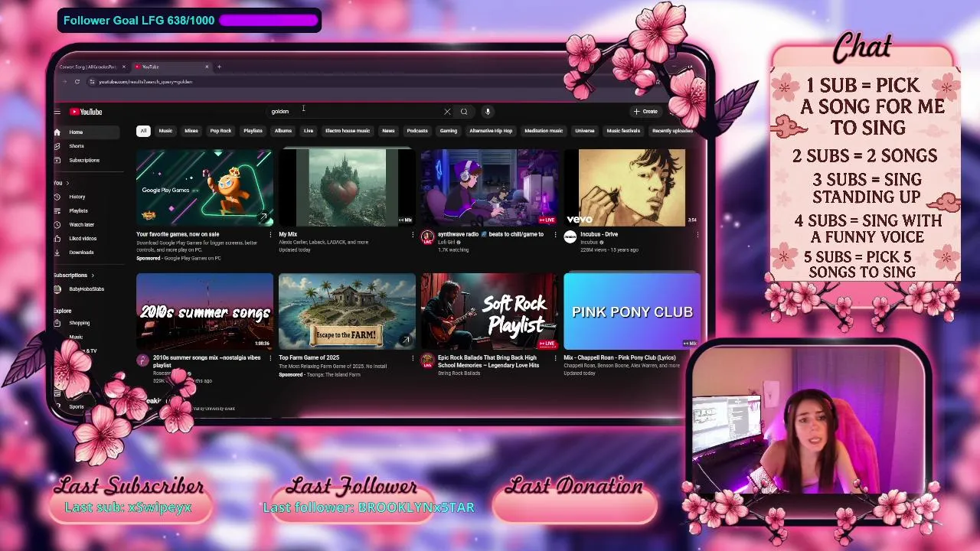Open the PINK PONY CLUB thumbnail

click(632, 311)
